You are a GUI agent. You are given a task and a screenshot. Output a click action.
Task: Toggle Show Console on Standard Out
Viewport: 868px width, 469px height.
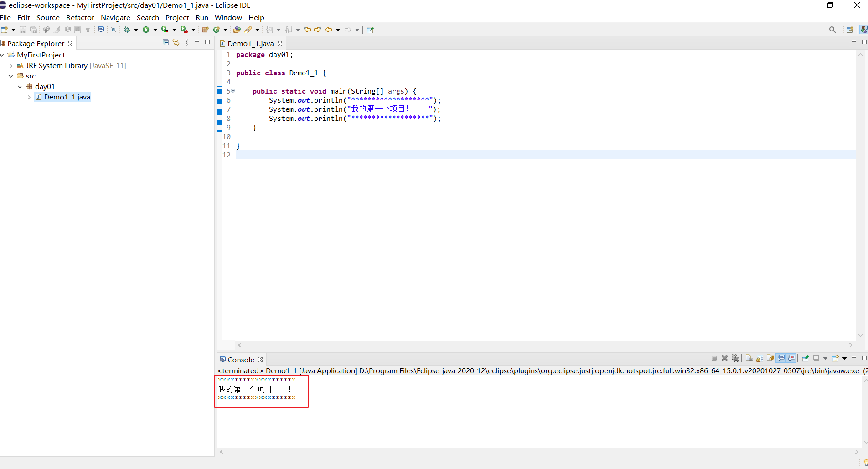[x=781, y=358]
